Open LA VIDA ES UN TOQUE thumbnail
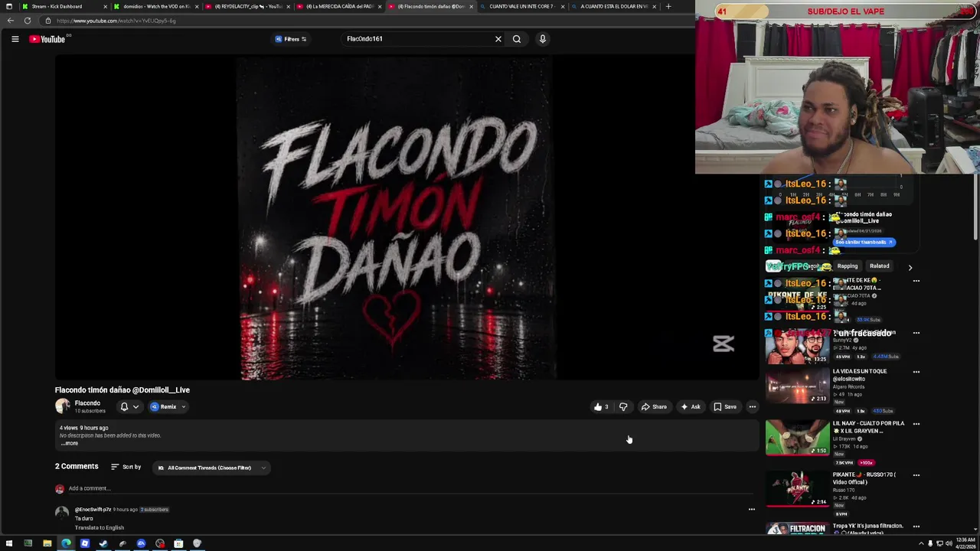The height and width of the screenshot is (551, 980). [797, 387]
